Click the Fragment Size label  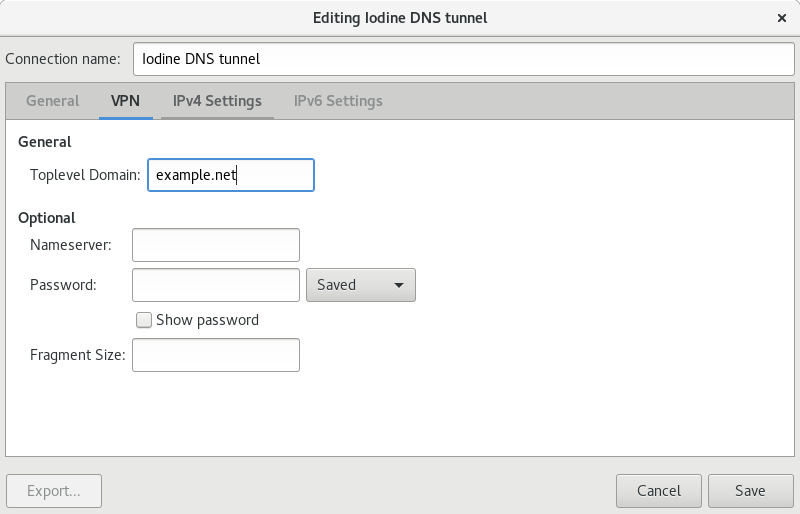click(78, 355)
